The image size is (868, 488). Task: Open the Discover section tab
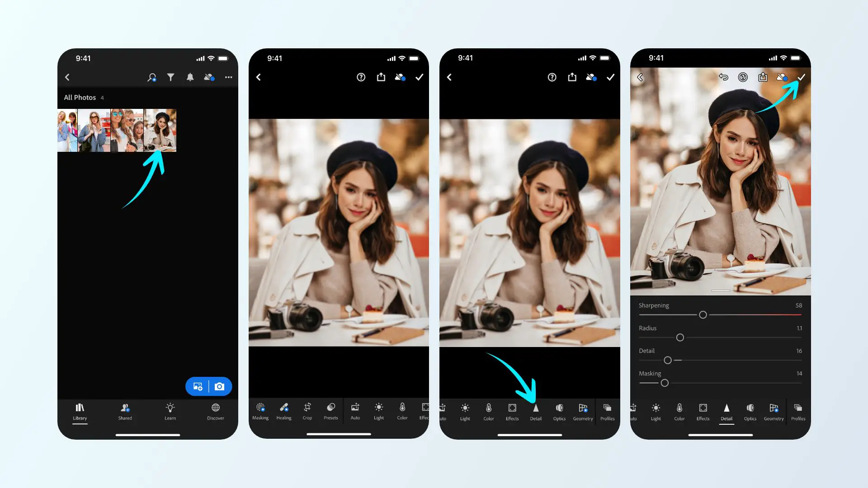tap(215, 412)
